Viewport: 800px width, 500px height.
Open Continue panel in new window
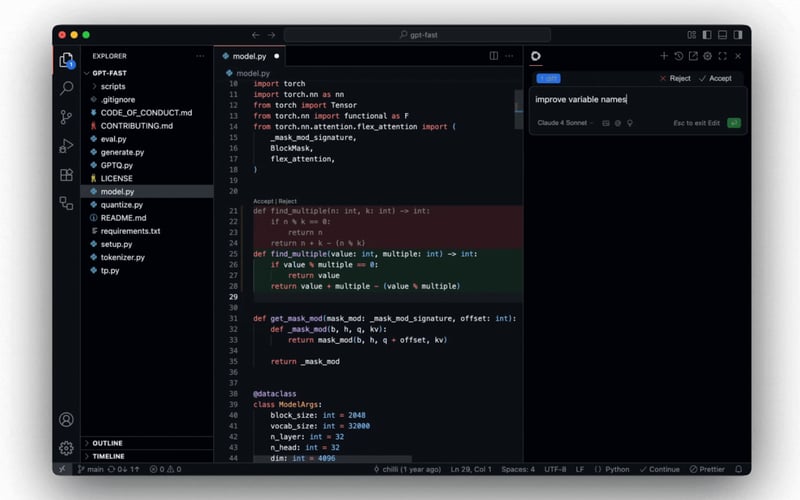pos(693,56)
